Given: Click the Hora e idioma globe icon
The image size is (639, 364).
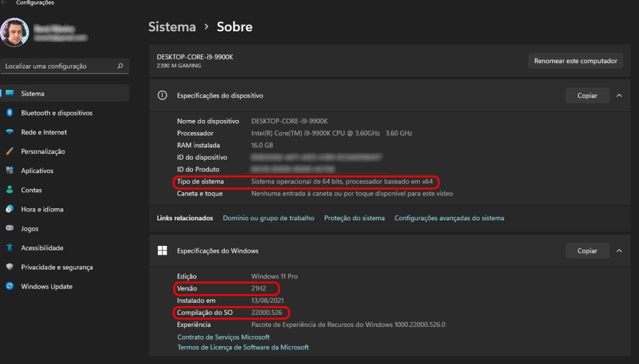Looking at the screenshot, I should (10, 209).
